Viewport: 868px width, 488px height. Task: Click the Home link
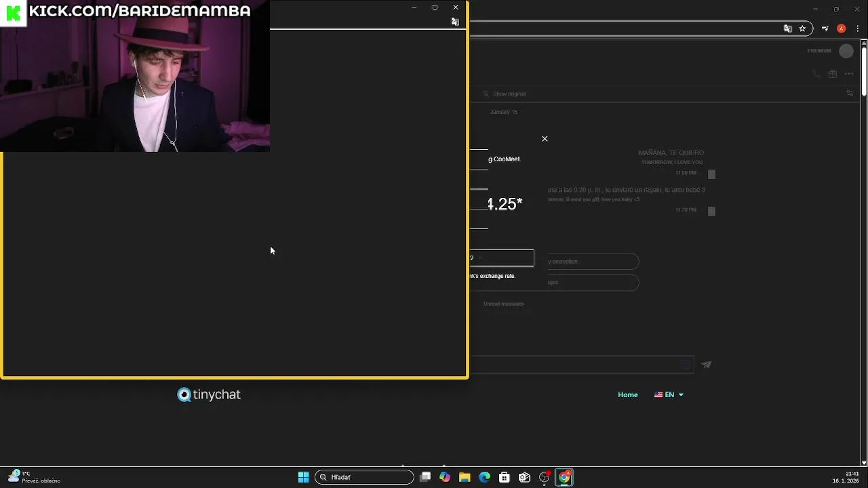coord(628,394)
